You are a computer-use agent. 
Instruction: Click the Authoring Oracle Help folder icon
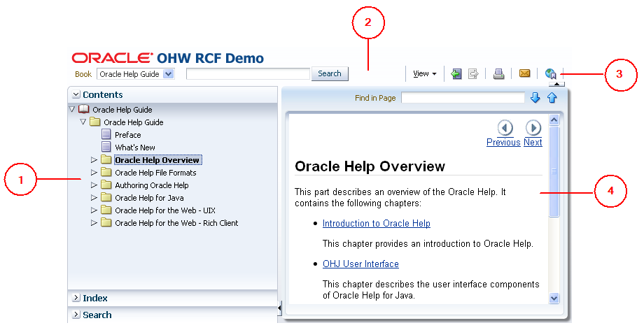pyautogui.click(x=106, y=185)
